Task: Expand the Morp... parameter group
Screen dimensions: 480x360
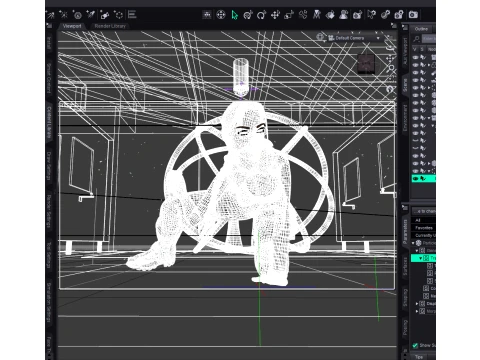Action: coord(417,311)
